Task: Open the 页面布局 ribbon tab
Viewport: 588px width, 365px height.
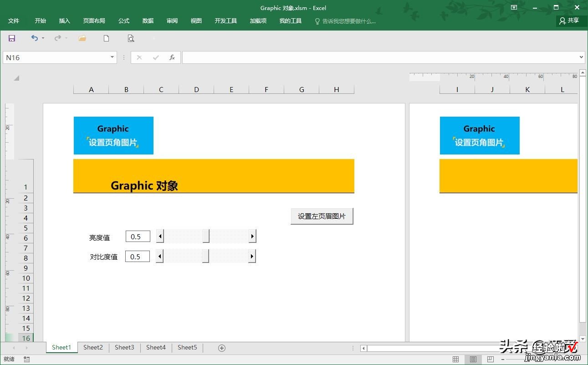Action: click(94, 21)
